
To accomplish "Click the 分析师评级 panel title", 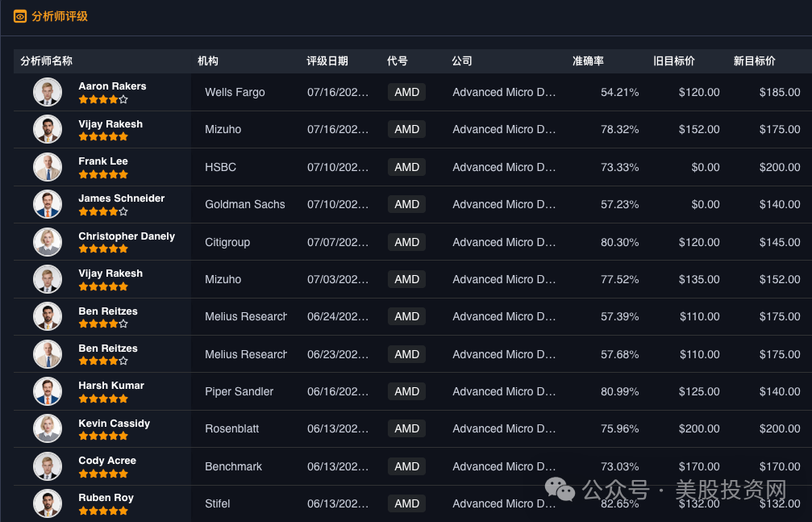I will [60, 17].
